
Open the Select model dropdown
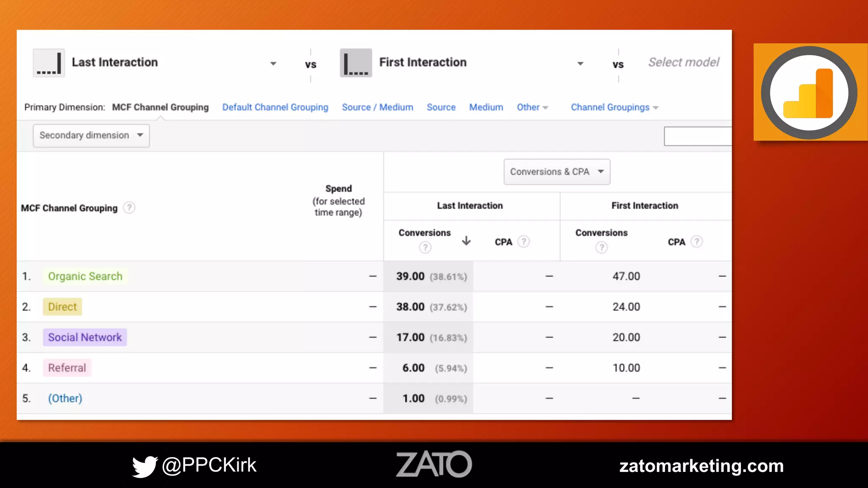click(684, 62)
